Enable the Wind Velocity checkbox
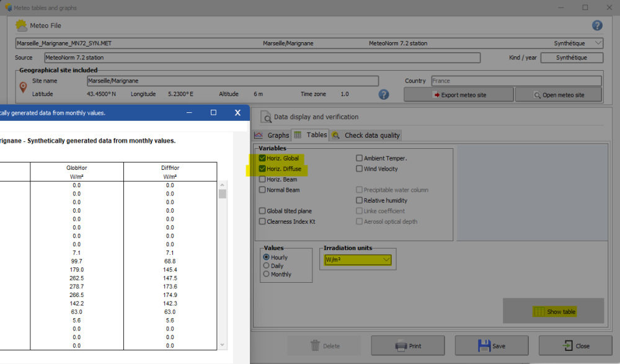Screen dimensions: 620x364 (x=360, y=169)
